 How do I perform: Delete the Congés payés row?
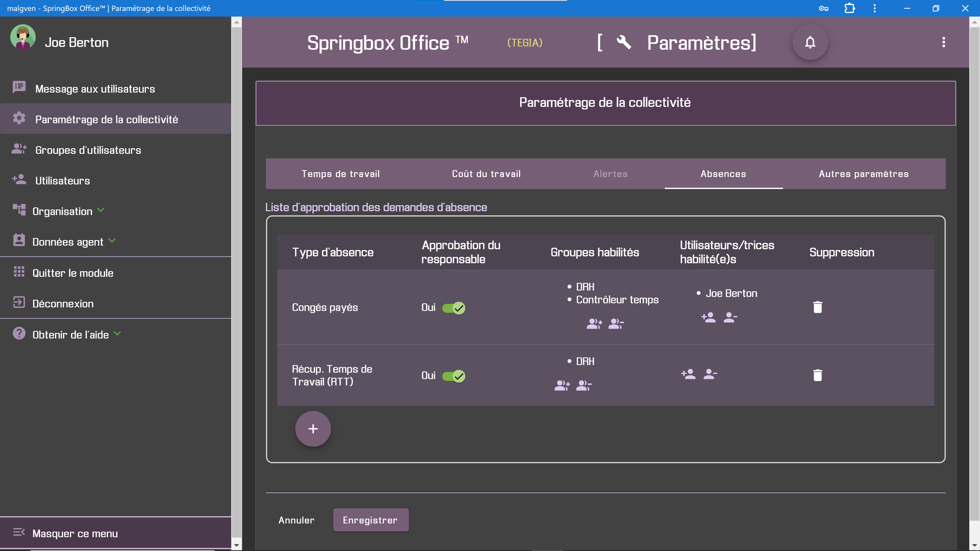[x=817, y=307]
